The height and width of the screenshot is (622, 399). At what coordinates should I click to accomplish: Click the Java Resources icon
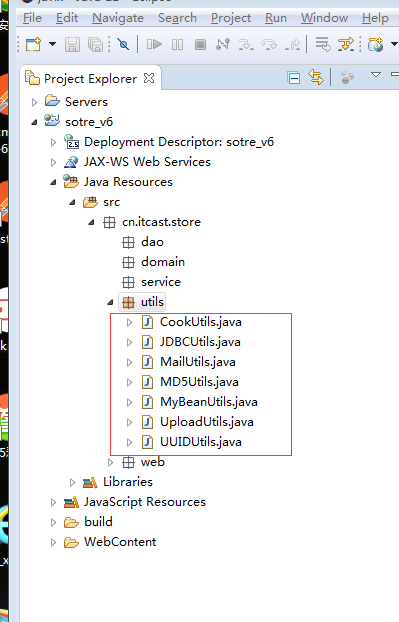tap(71, 181)
